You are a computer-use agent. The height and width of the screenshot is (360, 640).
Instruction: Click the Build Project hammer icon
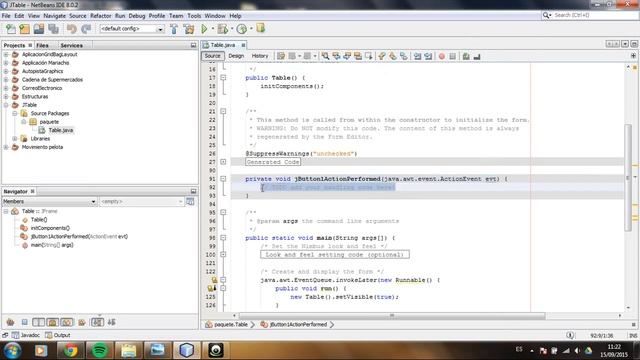click(x=174, y=29)
